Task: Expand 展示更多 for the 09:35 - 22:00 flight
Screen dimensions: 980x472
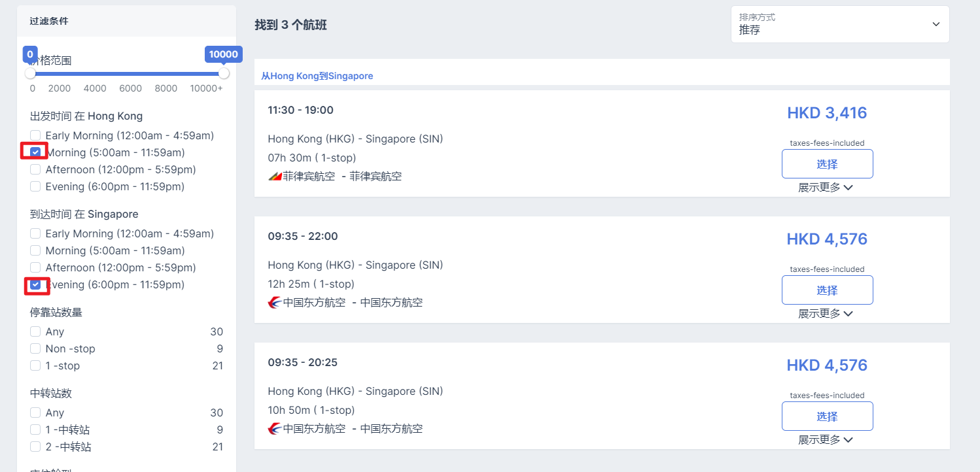Action: click(x=826, y=314)
